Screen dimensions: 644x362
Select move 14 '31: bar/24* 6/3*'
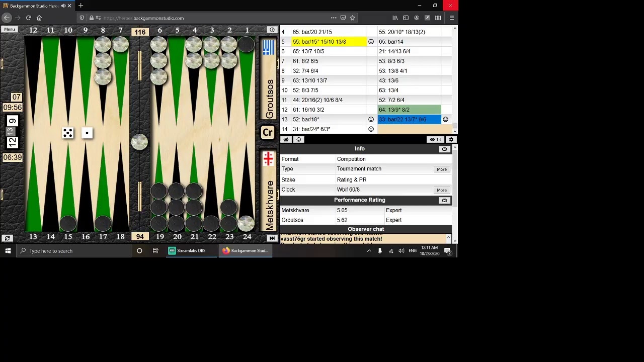(x=329, y=129)
